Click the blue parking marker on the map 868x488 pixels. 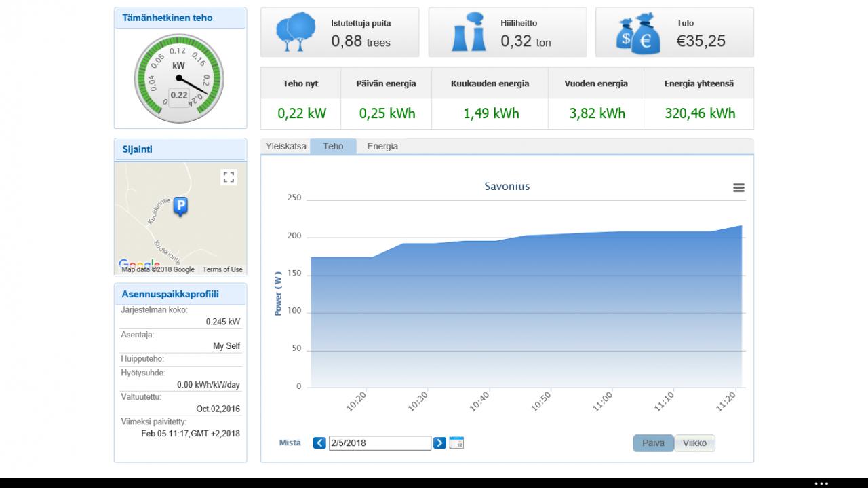point(180,206)
